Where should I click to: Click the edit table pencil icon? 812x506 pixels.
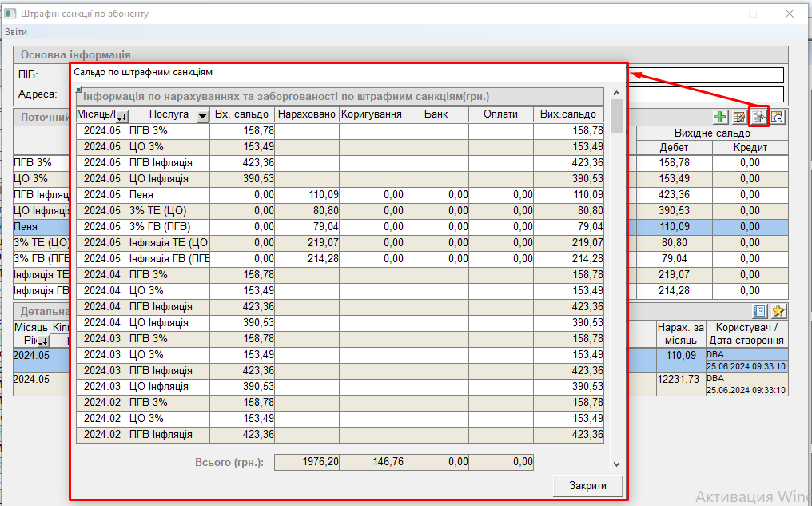coord(739,117)
